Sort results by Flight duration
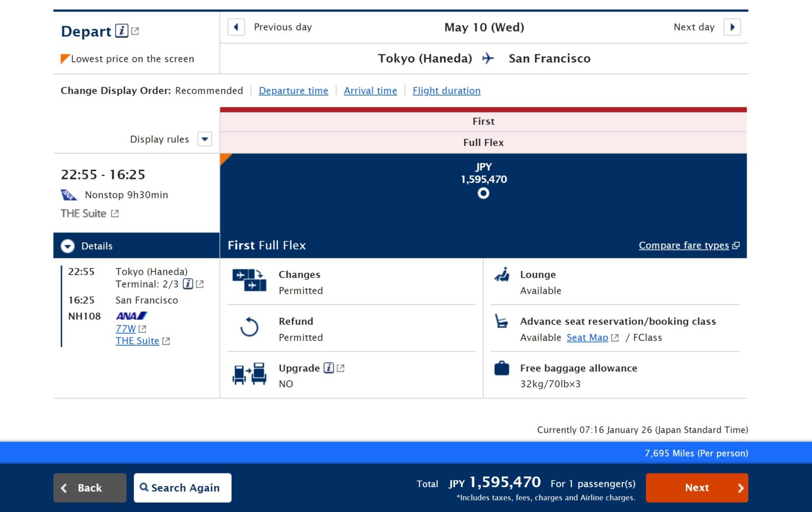The width and height of the screenshot is (812, 512). [x=446, y=90]
